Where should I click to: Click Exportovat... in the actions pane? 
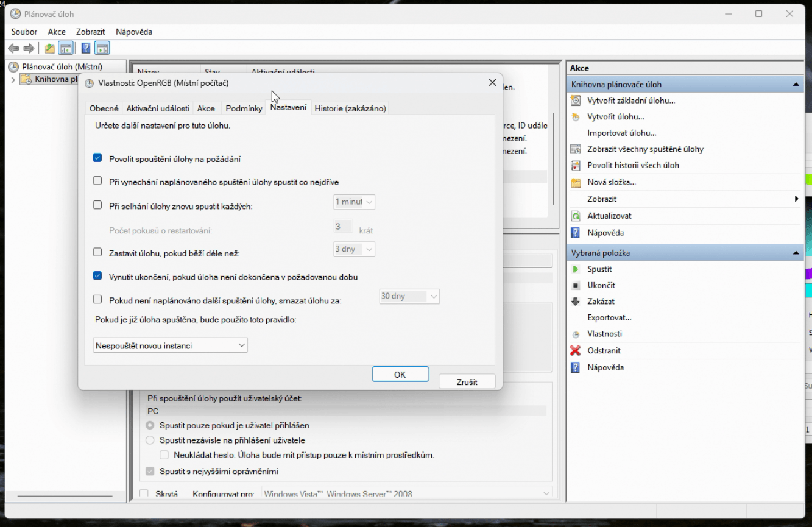pyautogui.click(x=609, y=317)
